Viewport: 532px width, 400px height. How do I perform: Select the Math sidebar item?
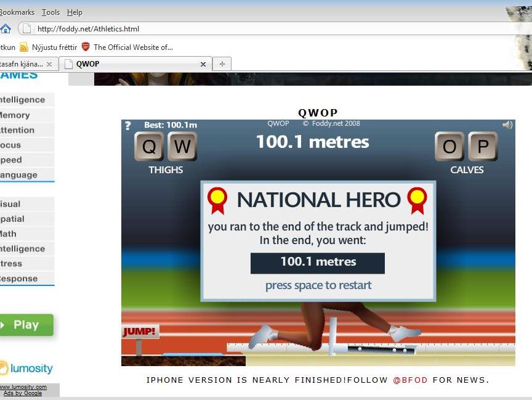tap(27, 234)
